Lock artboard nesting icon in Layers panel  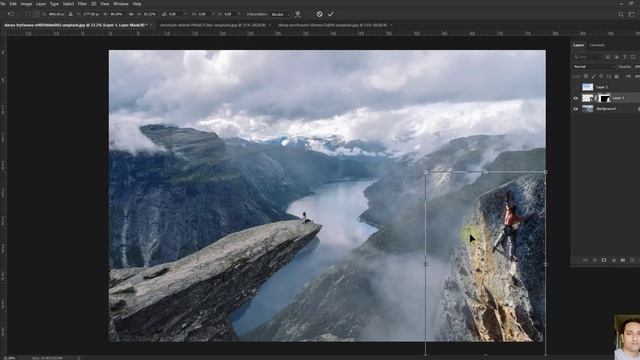pyautogui.click(x=609, y=76)
